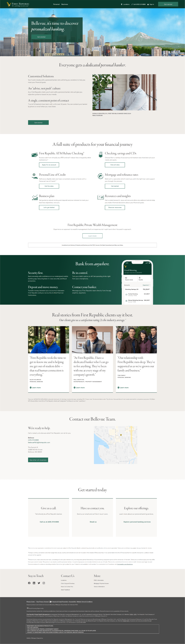185x644 pixels.
Task: Click Get started under dedicated banker section
Action: [x=38, y=122]
